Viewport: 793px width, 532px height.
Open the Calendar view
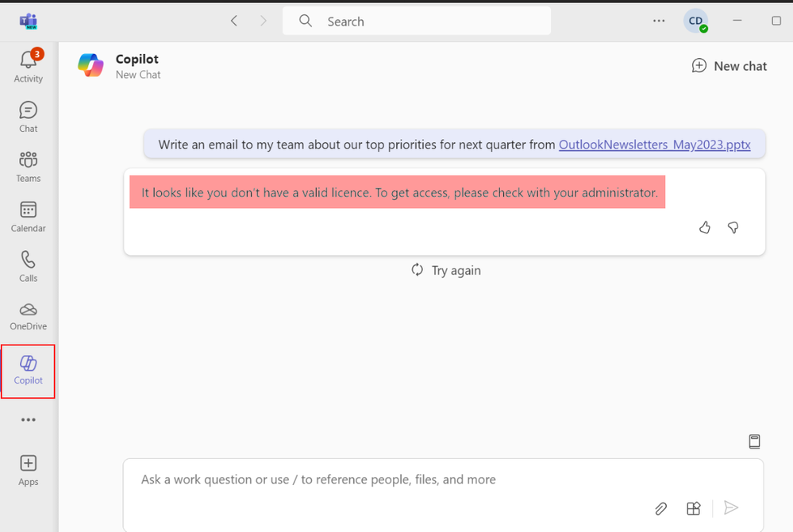[x=29, y=217]
